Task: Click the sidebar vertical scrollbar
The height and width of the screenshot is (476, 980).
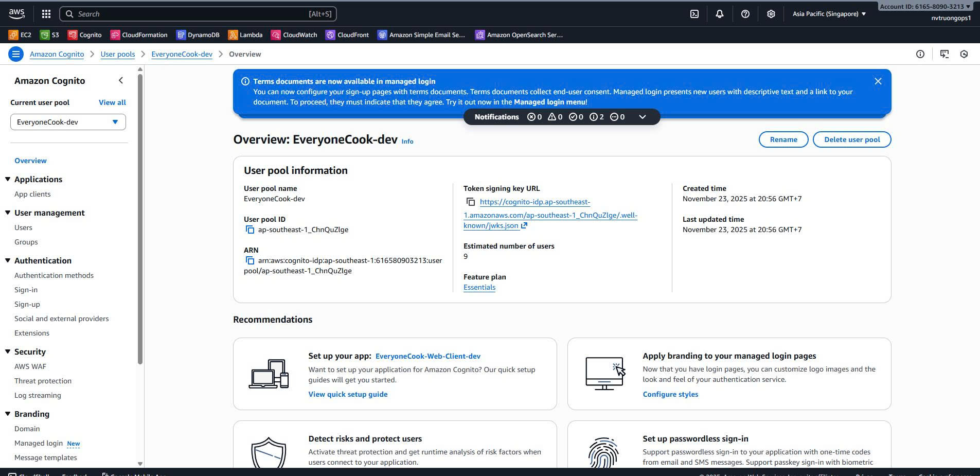Action: point(140,220)
